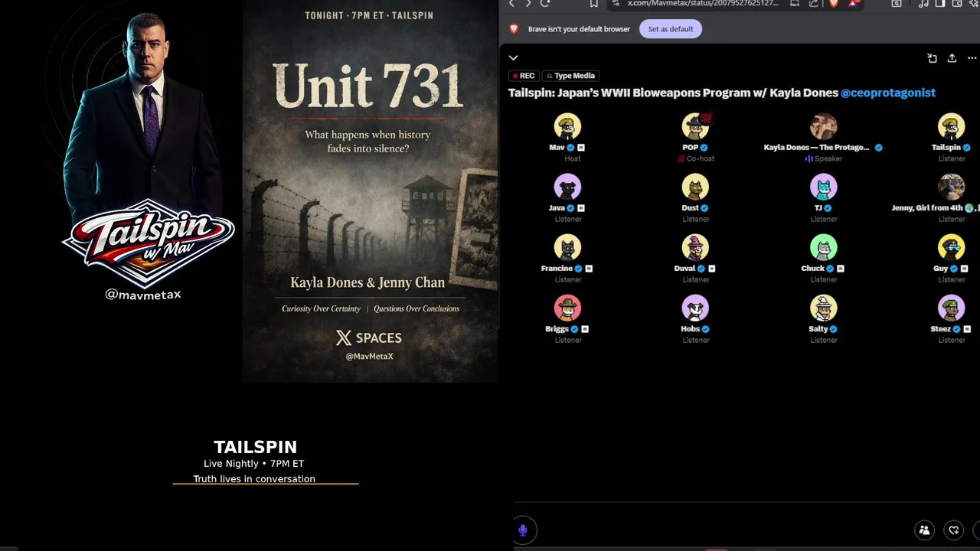Image resolution: width=980 pixels, height=551 pixels.
Task: Click the dock Space icon beside share
Action: pyautogui.click(x=932, y=58)
